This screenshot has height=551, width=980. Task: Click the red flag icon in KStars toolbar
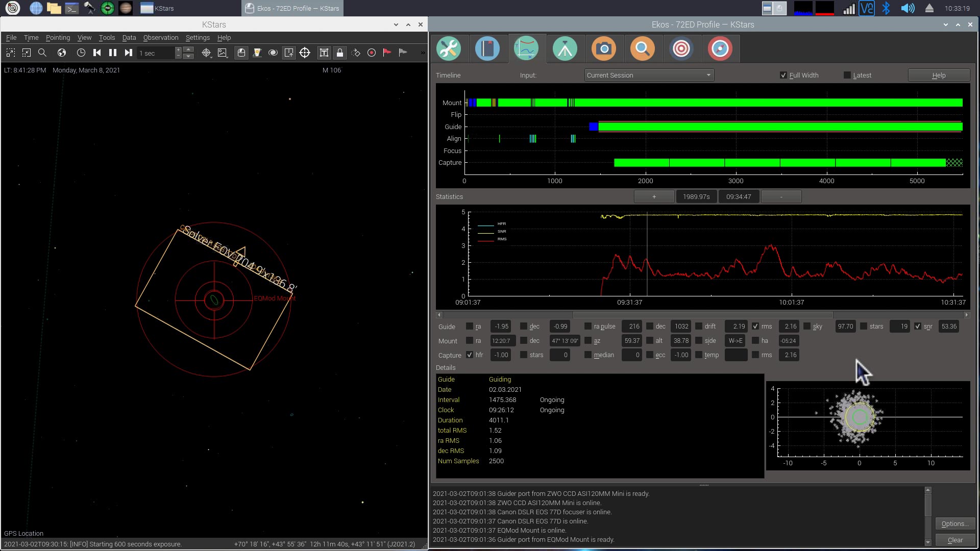pyautogui.click(x=387, y=53)
